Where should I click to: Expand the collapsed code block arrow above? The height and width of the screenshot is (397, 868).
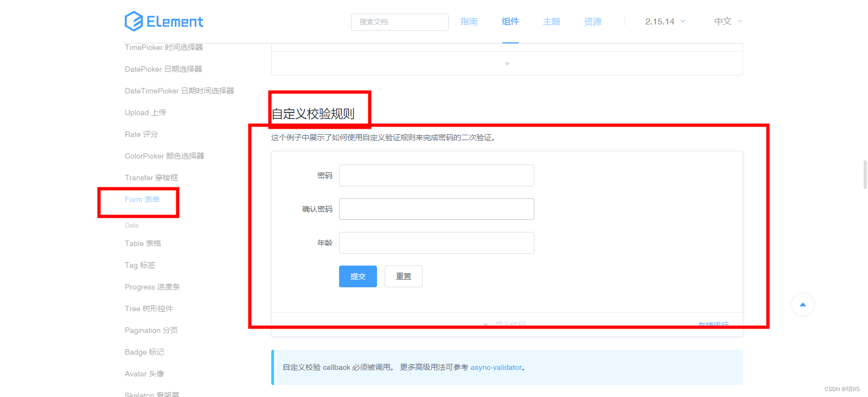507,64
